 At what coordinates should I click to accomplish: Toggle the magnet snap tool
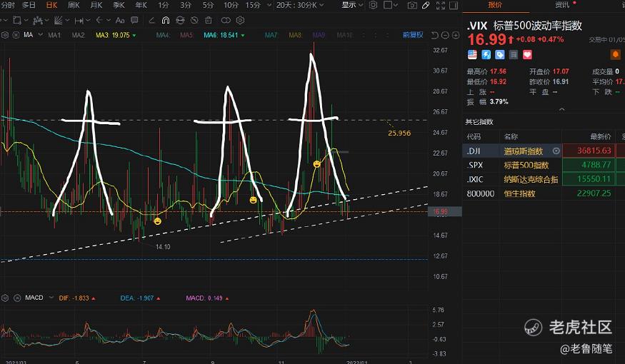point(166,20)
